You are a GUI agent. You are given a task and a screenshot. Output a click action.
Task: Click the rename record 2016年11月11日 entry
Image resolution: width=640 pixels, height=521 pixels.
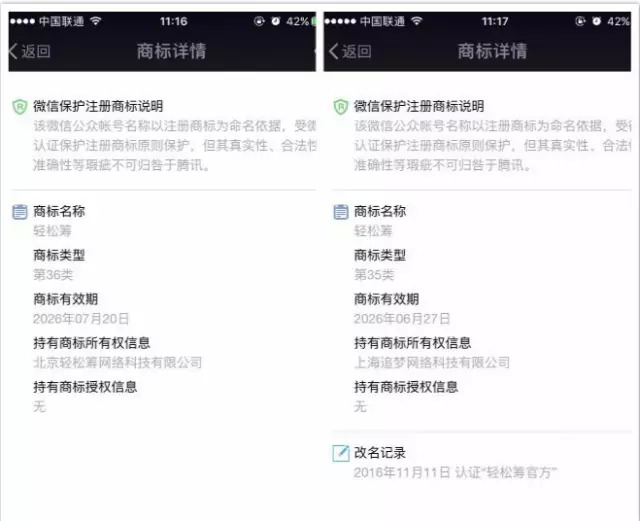pyautogui.click(x=455, y=472)
